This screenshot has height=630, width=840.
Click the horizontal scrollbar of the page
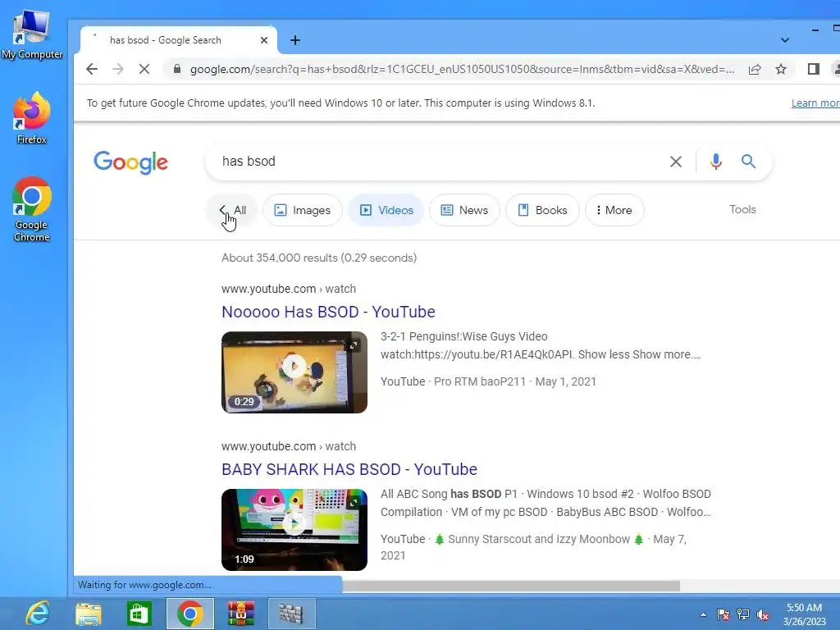pos(511,586)
